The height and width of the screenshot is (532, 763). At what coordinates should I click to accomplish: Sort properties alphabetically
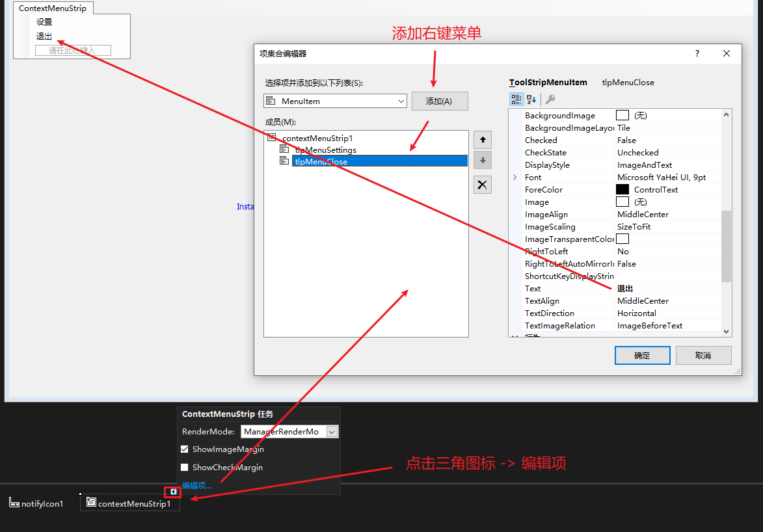(531, 99)
